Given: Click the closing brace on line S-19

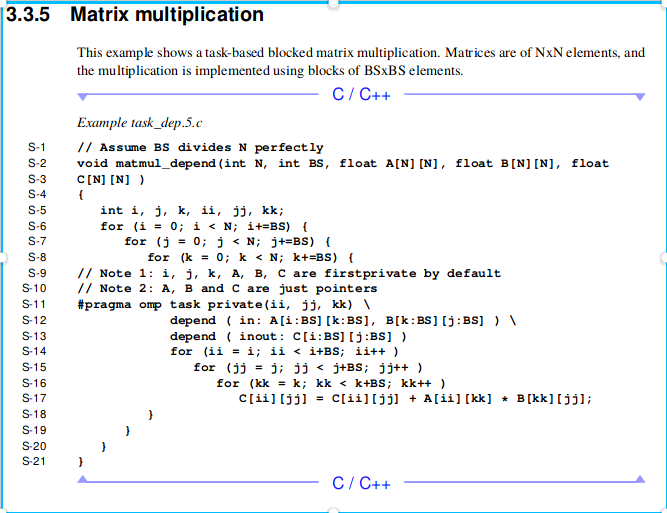Looking at the screenshot, I should click(x=127, y=431).
